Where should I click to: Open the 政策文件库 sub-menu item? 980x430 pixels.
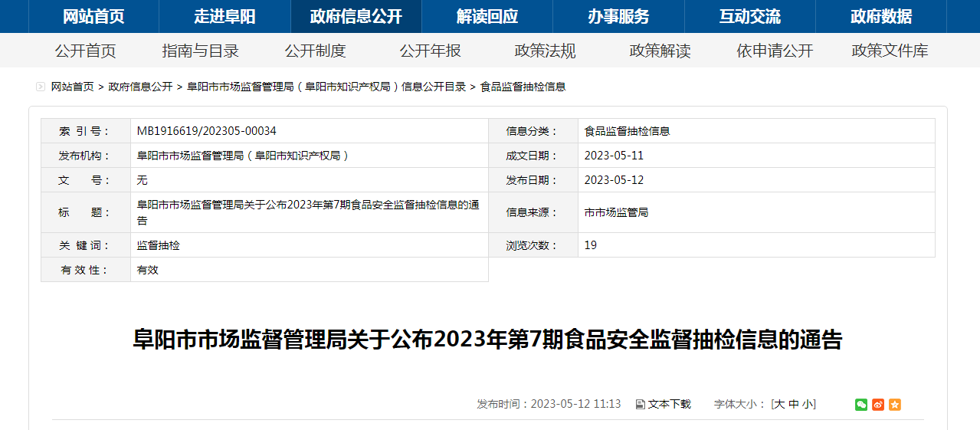(x=890, y=51)
